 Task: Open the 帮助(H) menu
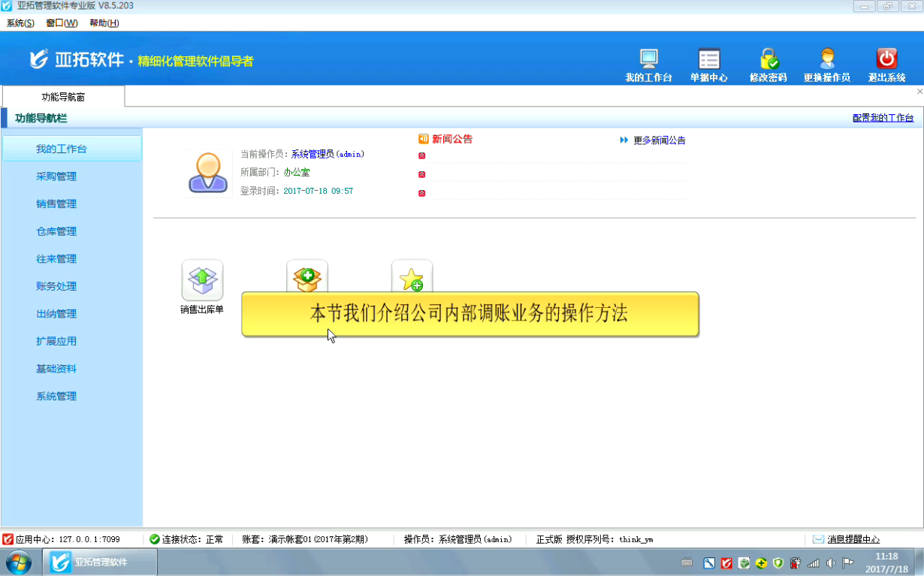(104, 23)
